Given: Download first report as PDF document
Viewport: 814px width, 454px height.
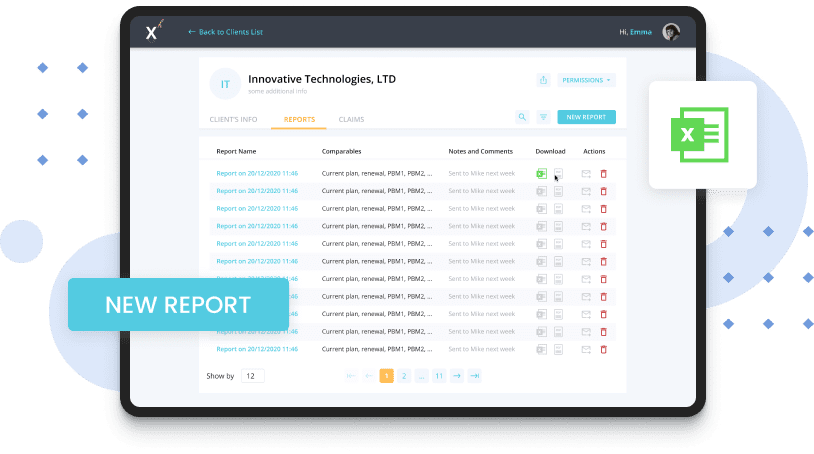Looking at the screenshot, I should click(x=558, y=174).
